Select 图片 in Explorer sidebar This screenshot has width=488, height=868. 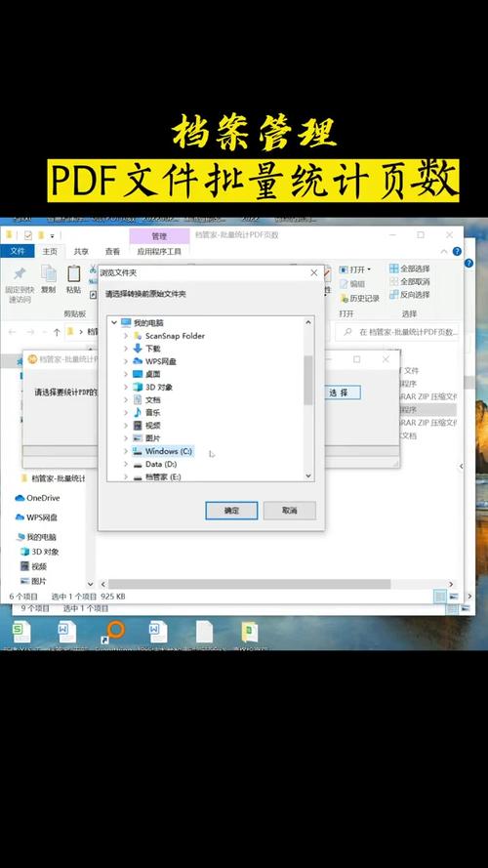[x=34, y=581]
